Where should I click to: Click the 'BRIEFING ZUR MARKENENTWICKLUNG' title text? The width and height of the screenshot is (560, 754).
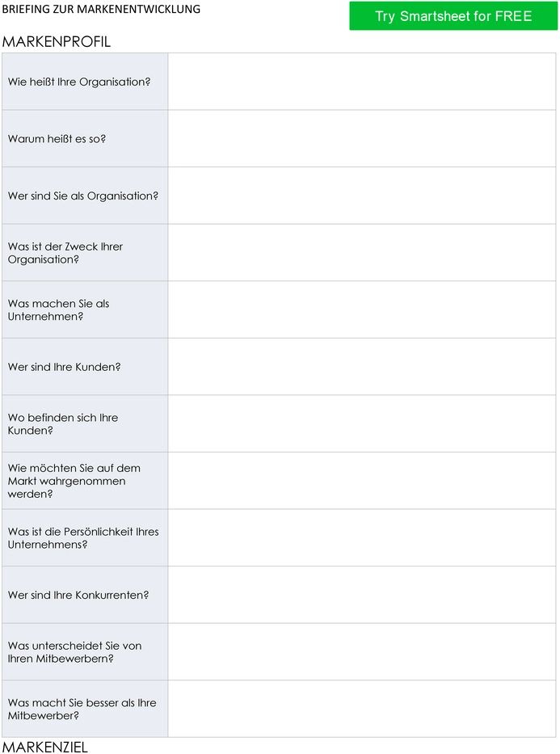pyautogui.click(x=102, y=9)
